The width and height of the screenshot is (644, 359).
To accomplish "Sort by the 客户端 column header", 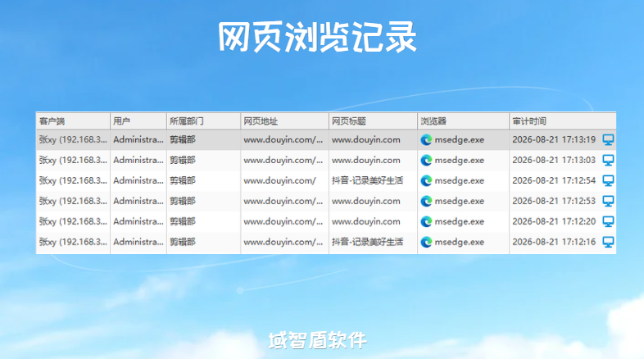I will pos(73,121).
